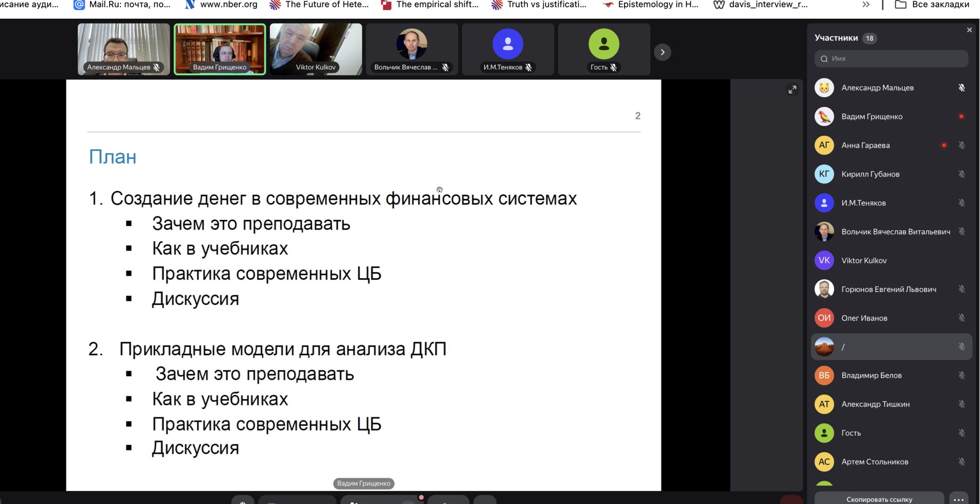Toggle microphone icon for Владимир Белов
980x504 pixels.
[x=961, y=375]
